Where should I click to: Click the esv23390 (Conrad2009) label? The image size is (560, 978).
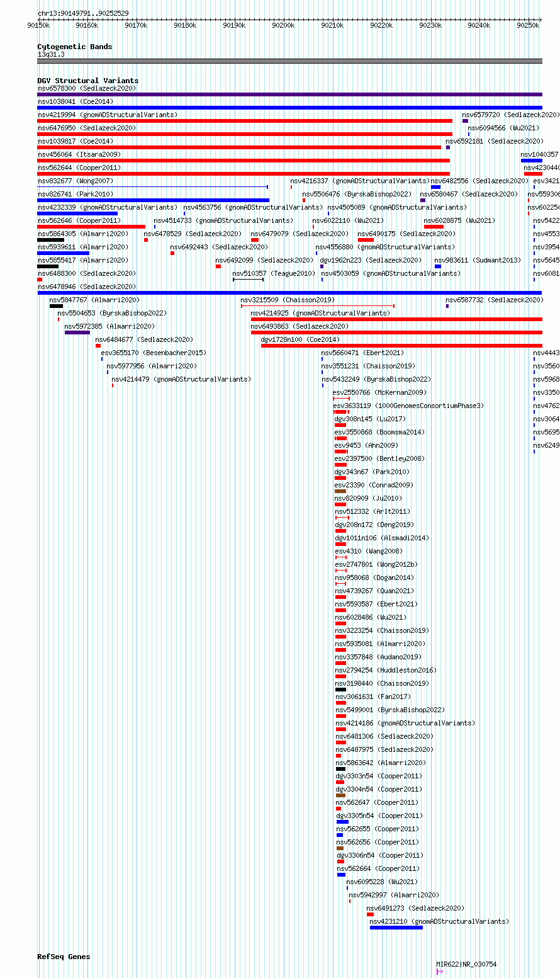tap(374, 485)
